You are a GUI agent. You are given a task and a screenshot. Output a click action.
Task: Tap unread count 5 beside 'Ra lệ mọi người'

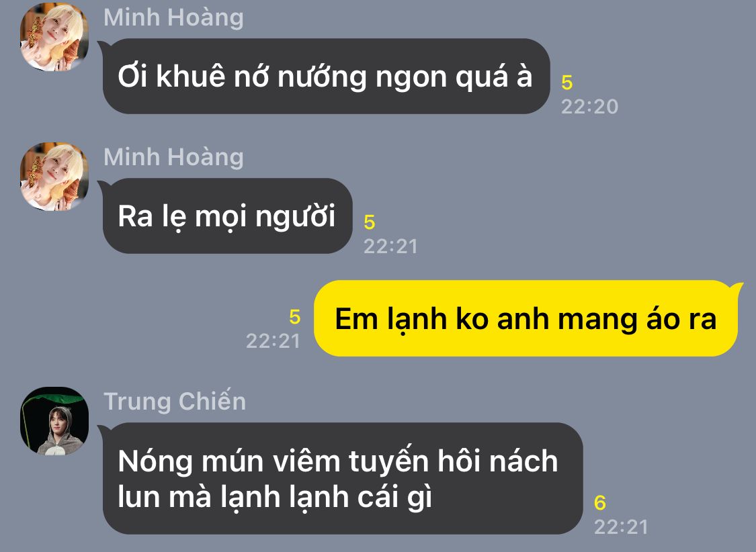tap(370, 222)
